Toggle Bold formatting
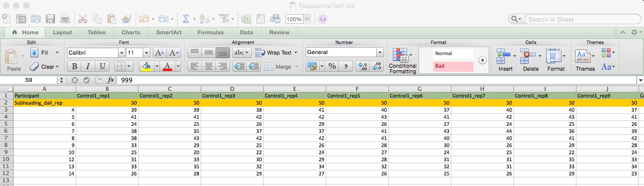 (x=75, y=66)
